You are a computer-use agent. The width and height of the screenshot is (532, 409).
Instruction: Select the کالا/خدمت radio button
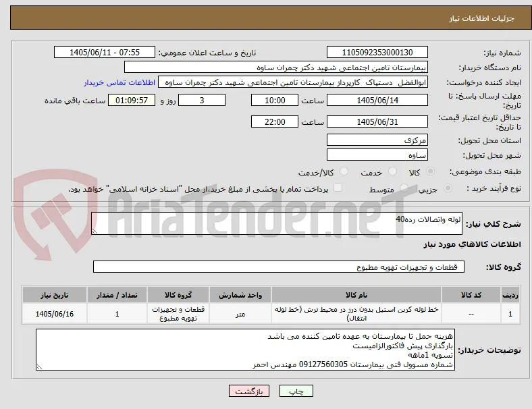click(x=344, y=171)
